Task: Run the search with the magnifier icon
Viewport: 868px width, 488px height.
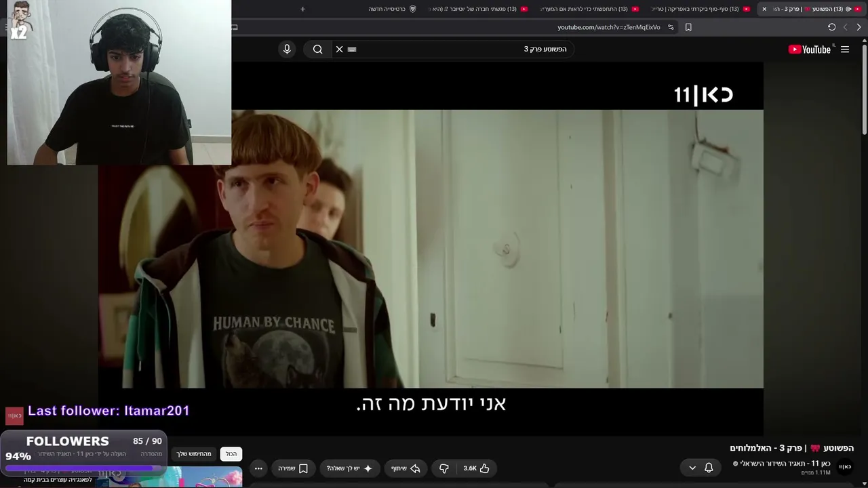Action: point(317,49)
